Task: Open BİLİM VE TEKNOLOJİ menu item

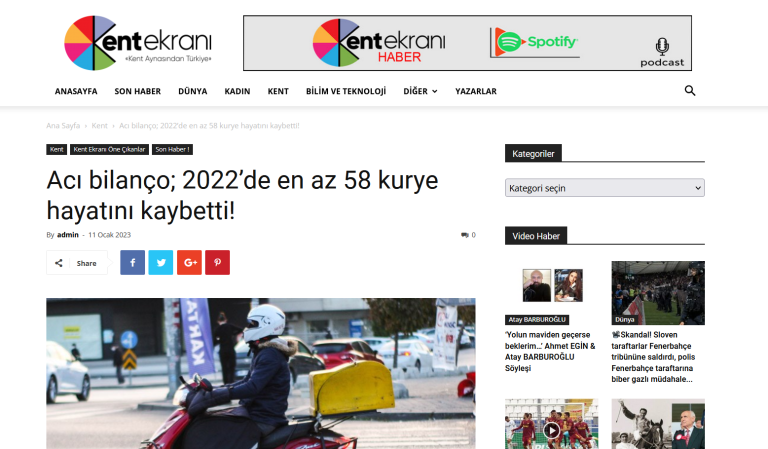Action: point(346,91)
